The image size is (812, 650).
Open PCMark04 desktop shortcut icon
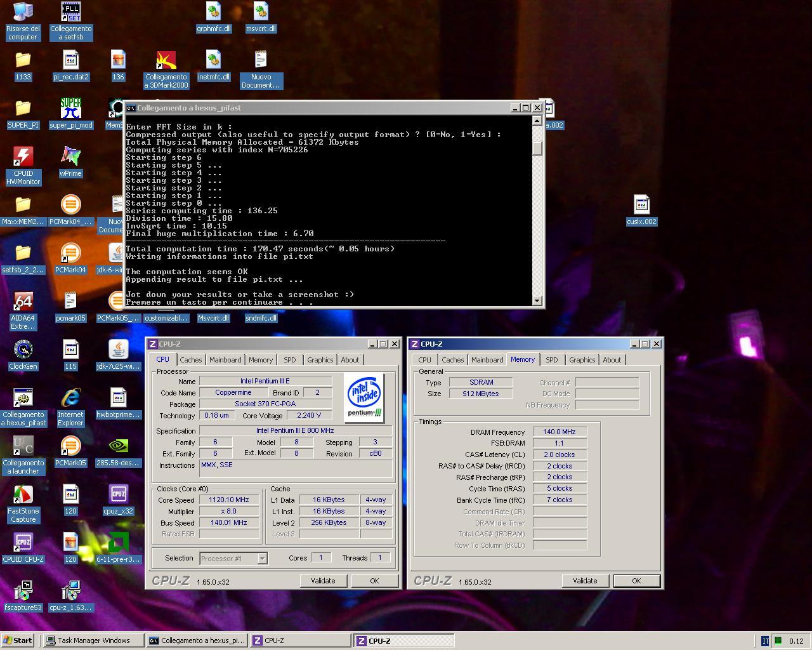tap(70, 259)
